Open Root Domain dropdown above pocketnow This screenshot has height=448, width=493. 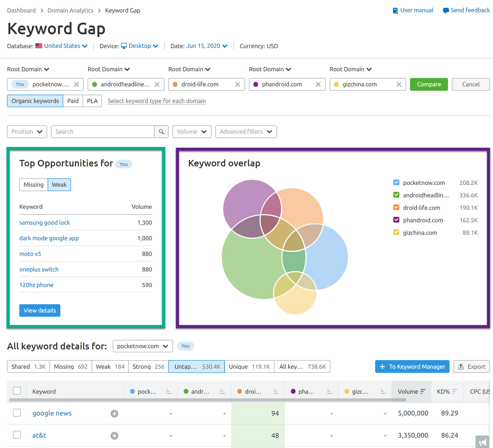(x=28, y=69)
